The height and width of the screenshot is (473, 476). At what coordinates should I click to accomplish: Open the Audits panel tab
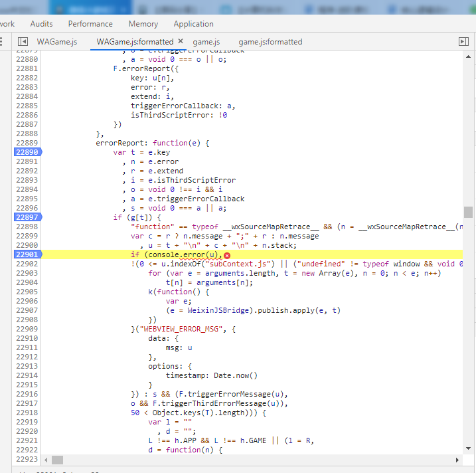click(42, 24)
